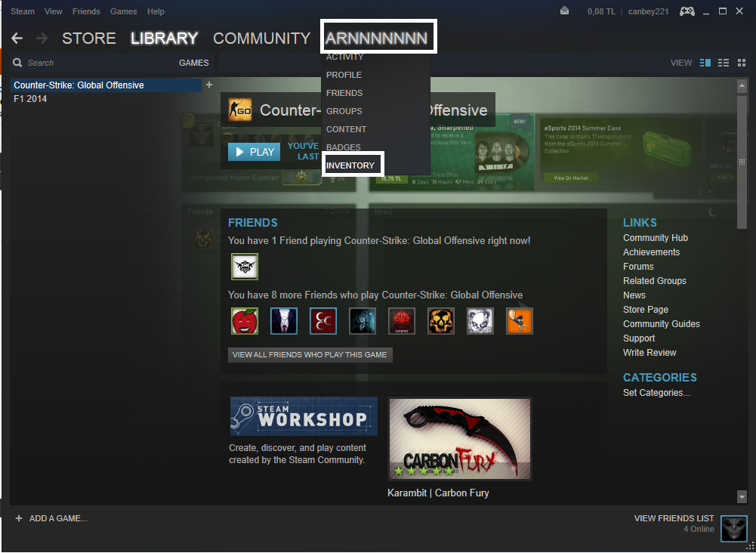
Task: Click Set Categories...
Action: (656, 392)
